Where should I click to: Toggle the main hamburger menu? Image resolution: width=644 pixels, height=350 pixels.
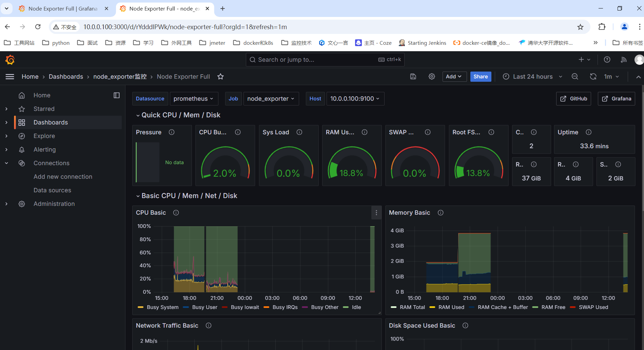[x=10, y=77]
